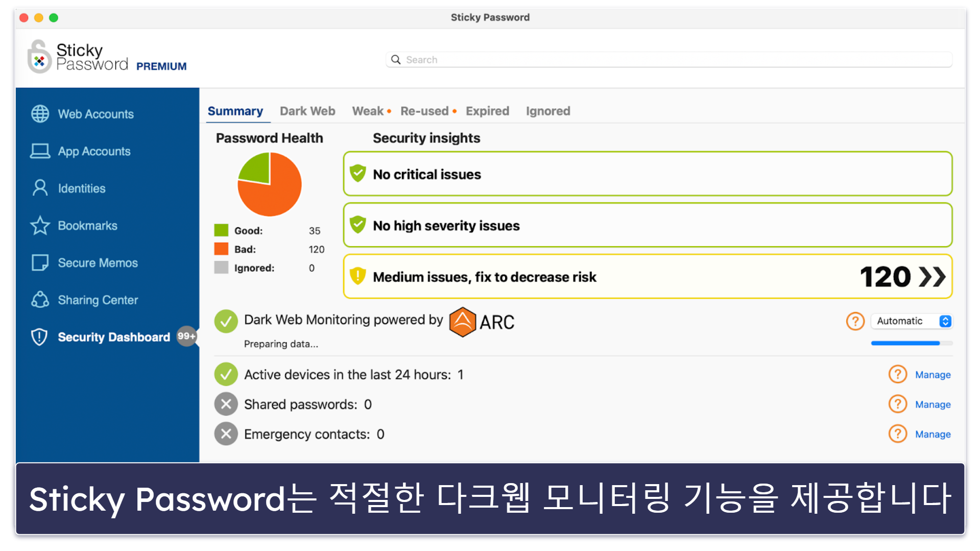Image resolution: width=980 pixels, height=551 pixels.
Task: Click the green shield beside No critical issues
Action: 358,174
